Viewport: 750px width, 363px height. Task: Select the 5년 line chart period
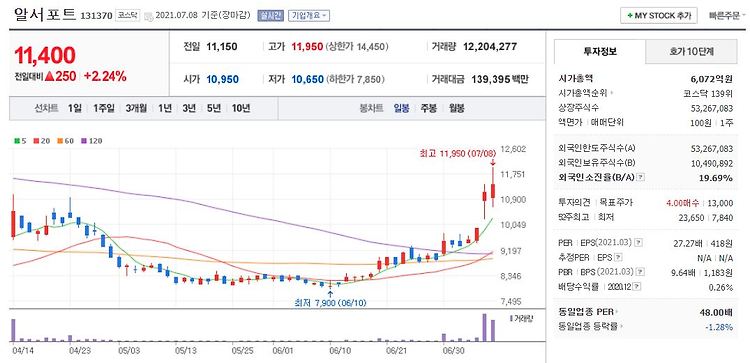(213, 108)
